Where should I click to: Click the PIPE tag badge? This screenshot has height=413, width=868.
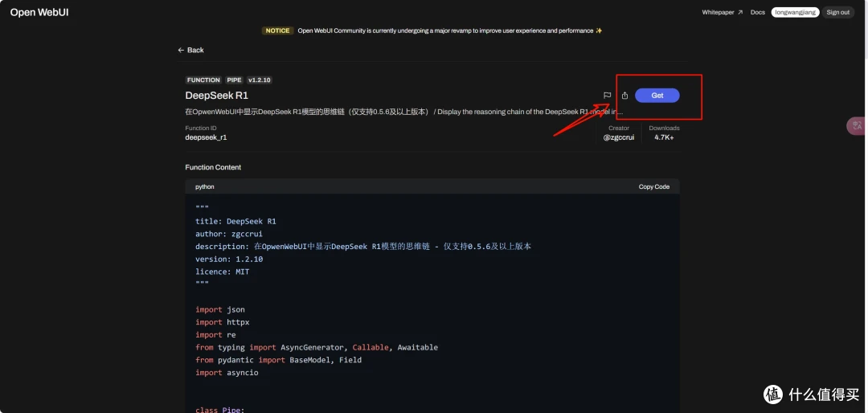point(234,80)
